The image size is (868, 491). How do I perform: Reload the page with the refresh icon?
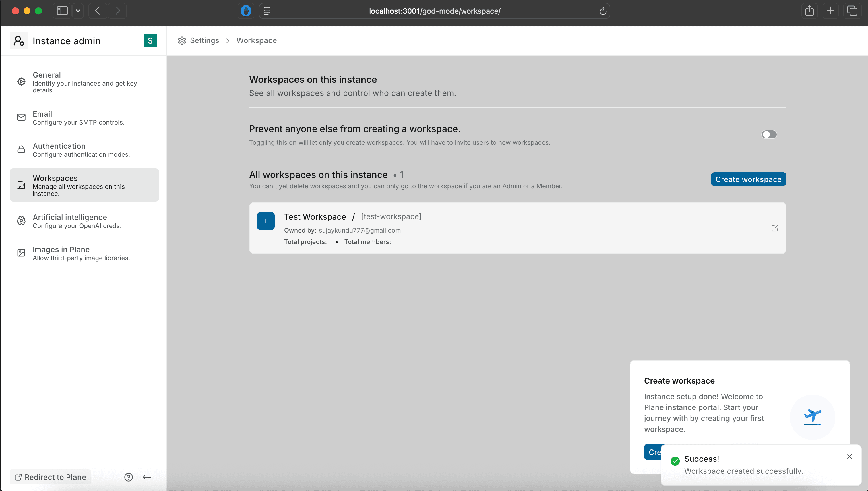pyautogui.click(x=603, y=11)
